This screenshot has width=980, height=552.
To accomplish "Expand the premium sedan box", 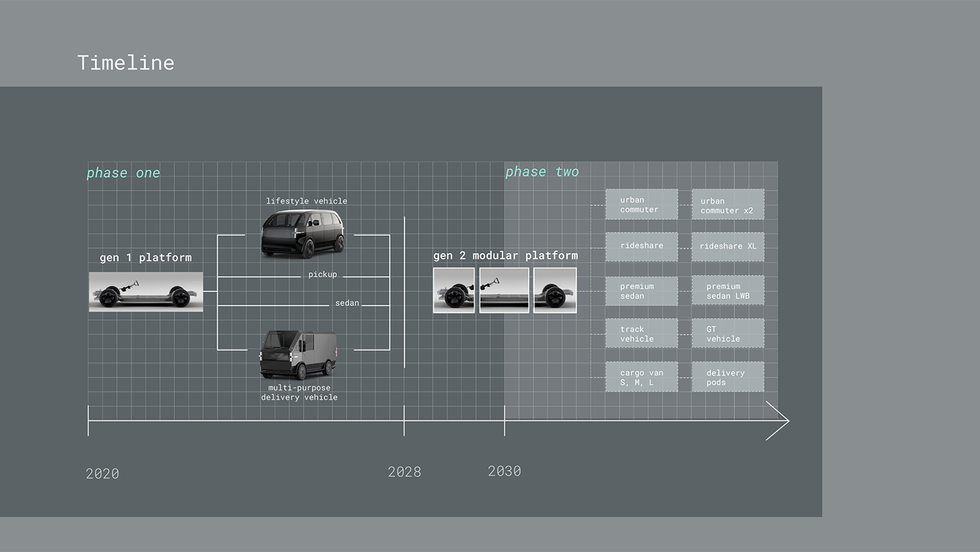I will point(641,290).
